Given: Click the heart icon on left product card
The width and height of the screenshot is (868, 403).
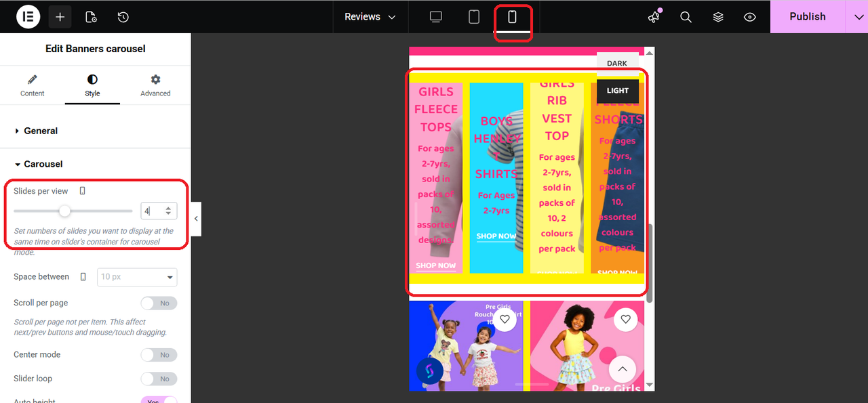Looking at the screenshot, I should pos(505,319).
